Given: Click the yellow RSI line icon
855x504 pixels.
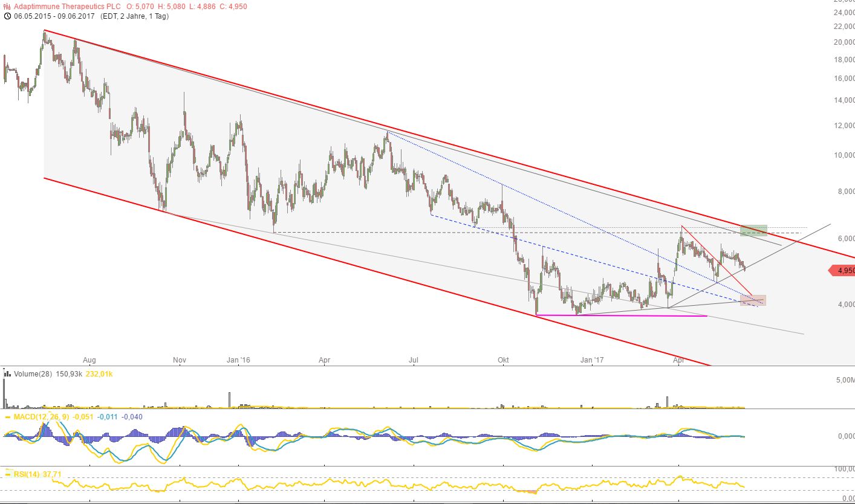Looking at the screenshot, I should (x=7, y=474).
